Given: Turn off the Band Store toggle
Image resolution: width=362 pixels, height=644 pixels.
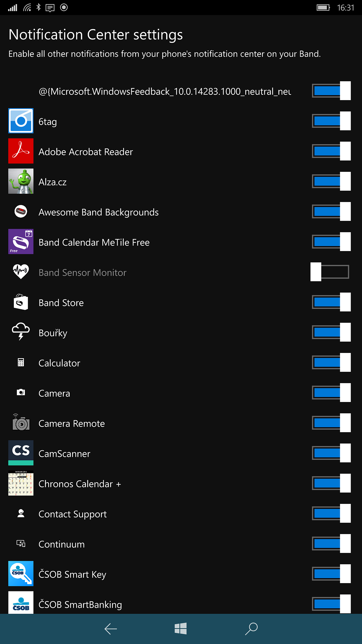Looking at the screenshot, I should (331, 302).
